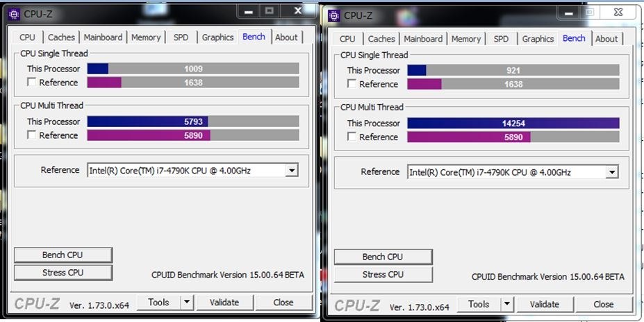Select the Bench tab in left CPU-Z window
Viewport: 644px width, 322px height.
(254, 36)
